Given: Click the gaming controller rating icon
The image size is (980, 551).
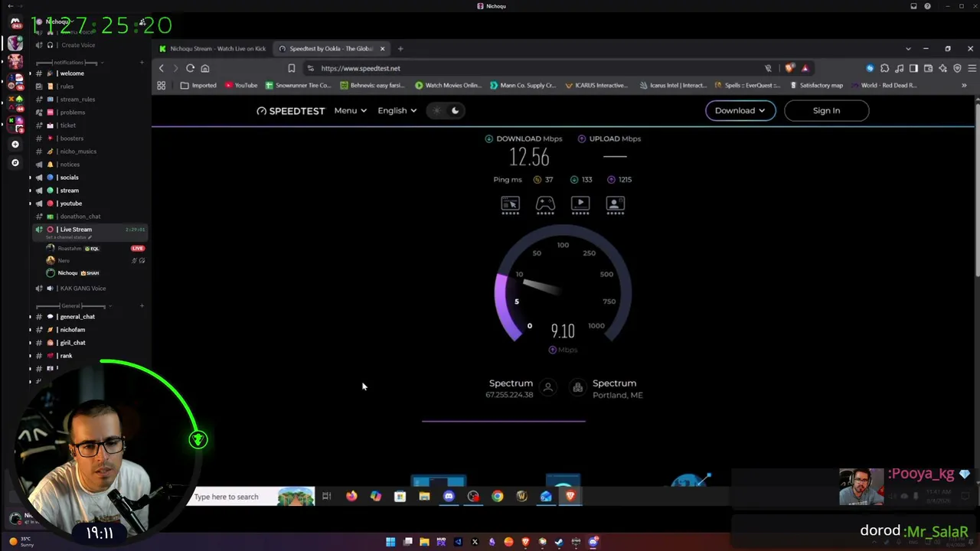Looking at the screenshot, I should tap(545, 204).
